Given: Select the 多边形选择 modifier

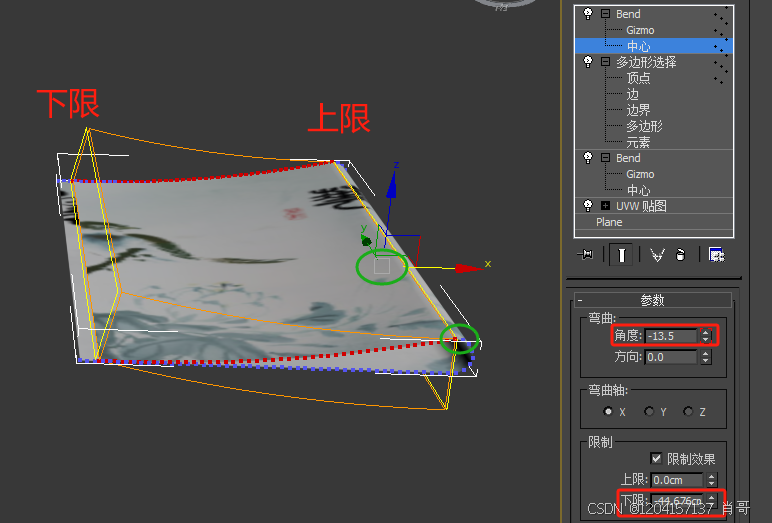Looking at the screenshot, I should 646,62.
